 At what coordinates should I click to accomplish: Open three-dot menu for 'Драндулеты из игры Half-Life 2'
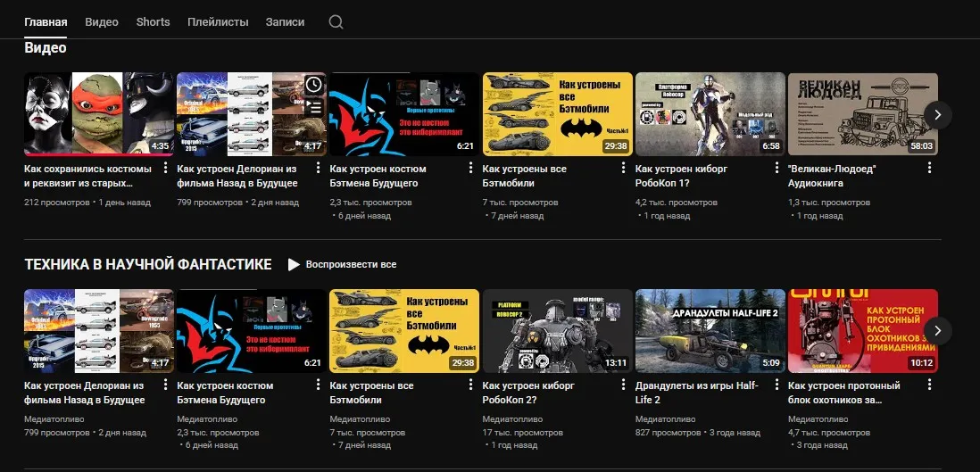click(x=777, y=385)
